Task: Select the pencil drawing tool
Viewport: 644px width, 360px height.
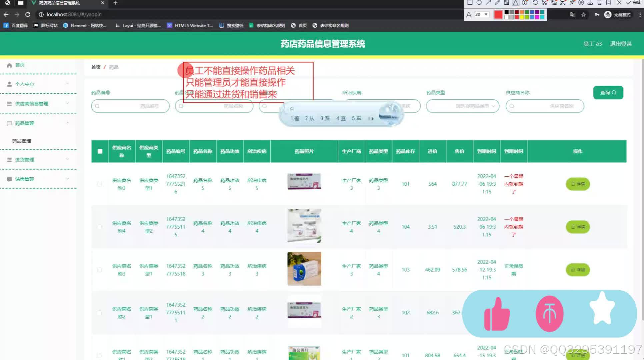Action: coord(497,2)
